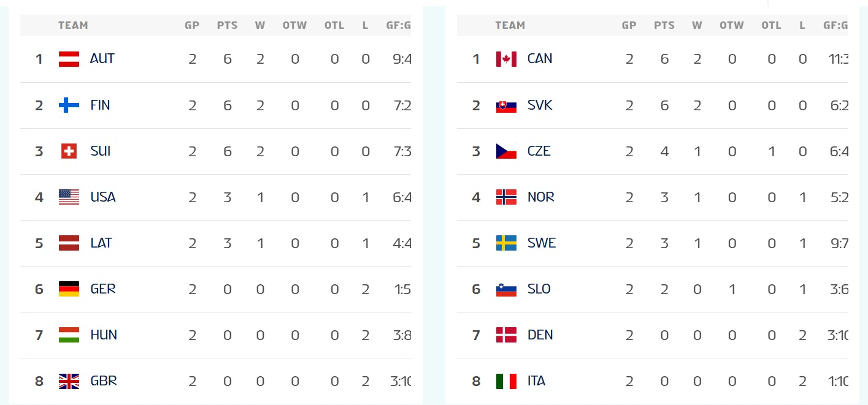868x405 pixels.
Task: Open the SLO team link
Action: click(539, 289)
